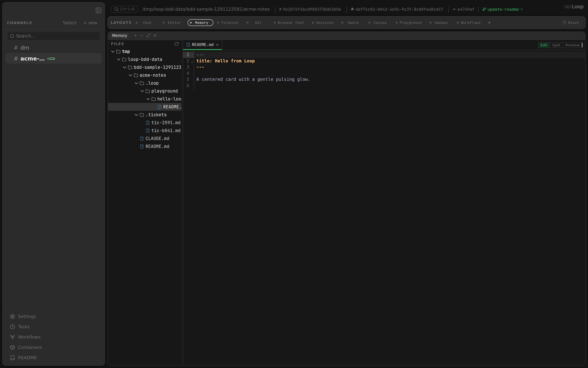Click the Loop infinity logo
This screenshot has width=588, height=368.
tap(574, 7)
